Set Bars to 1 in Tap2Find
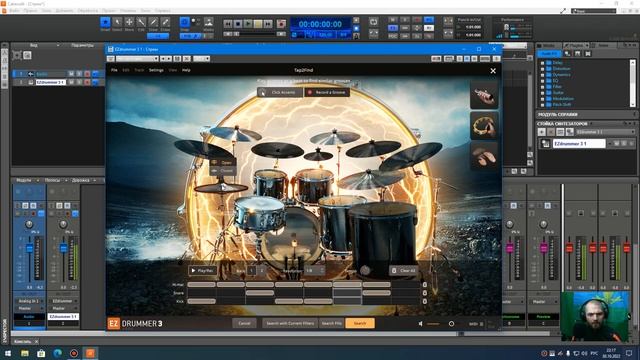This screenshot has width=640, height=360. 252,271
